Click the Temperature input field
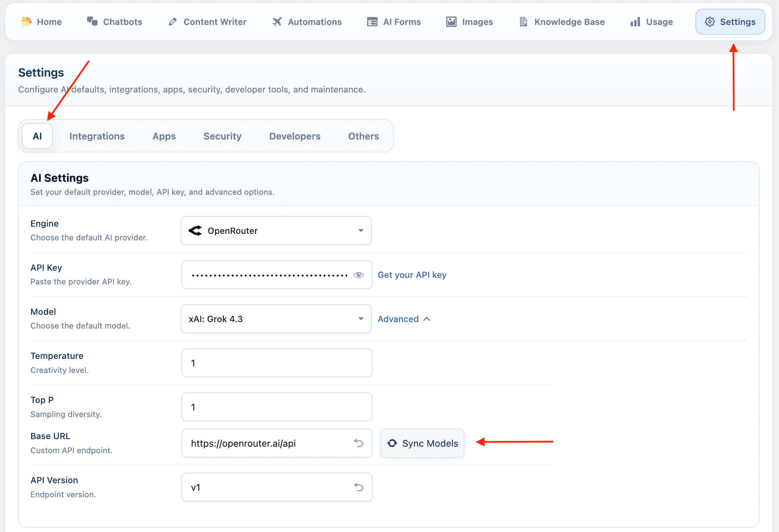This screenshot has height=532, width=779. click(277, 363)
